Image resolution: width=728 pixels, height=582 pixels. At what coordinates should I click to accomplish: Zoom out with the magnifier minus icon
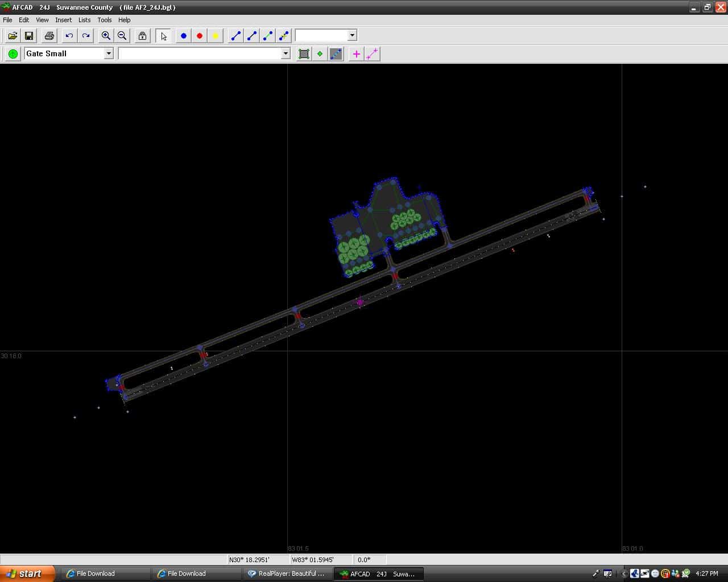click(x=122, y=36)
